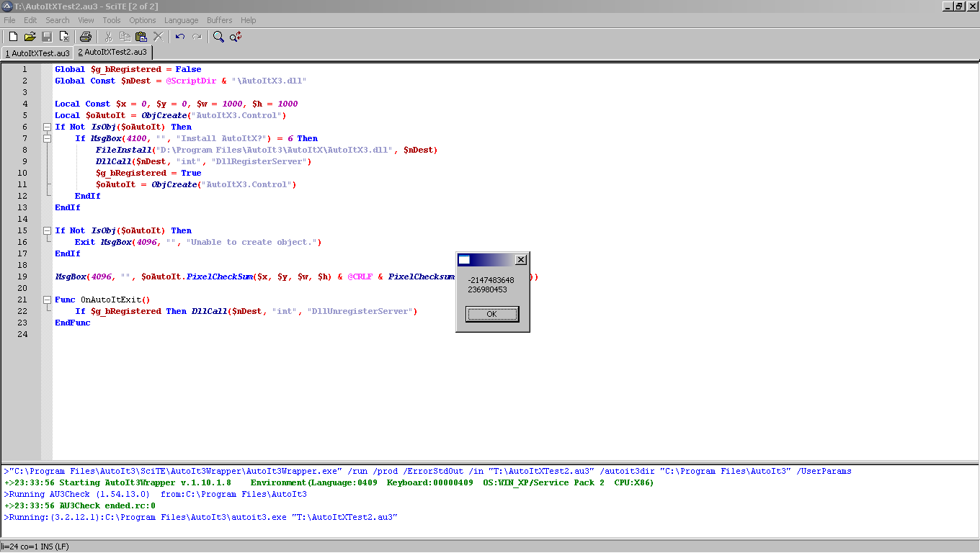The image size is (980, 553).
Task: Click the @CRLF macro on line 19
Action: point(360,276)
